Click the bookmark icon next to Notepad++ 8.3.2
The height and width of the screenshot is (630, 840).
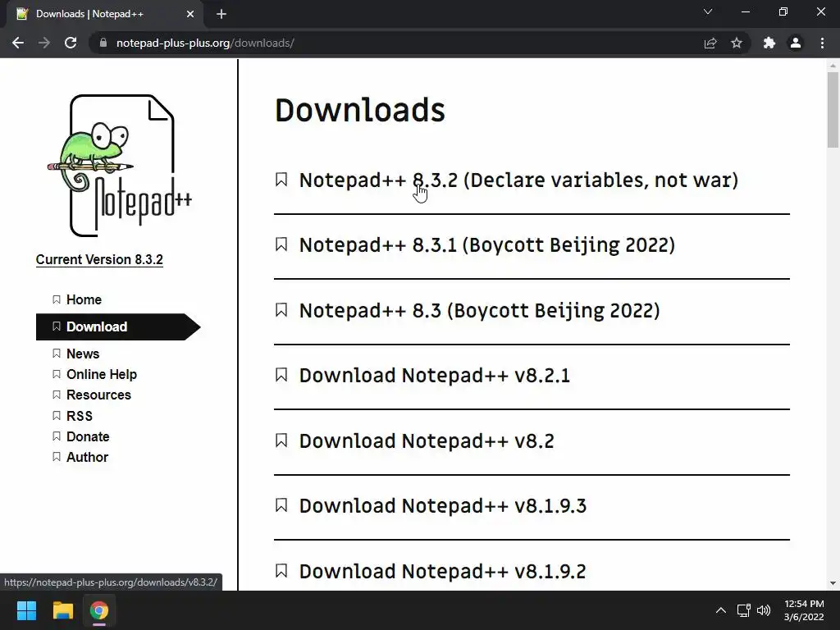[x=281, y=180]
